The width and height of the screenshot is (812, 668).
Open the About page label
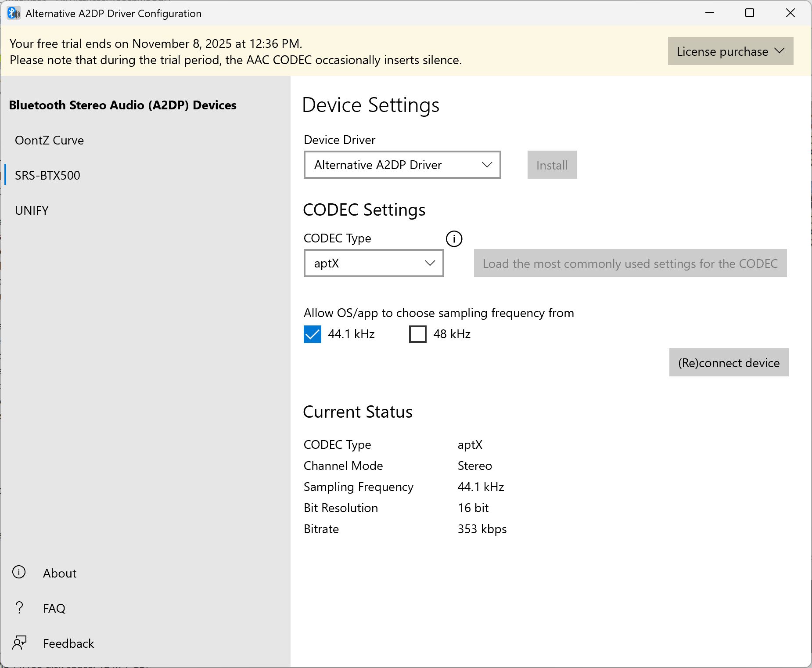60,573
